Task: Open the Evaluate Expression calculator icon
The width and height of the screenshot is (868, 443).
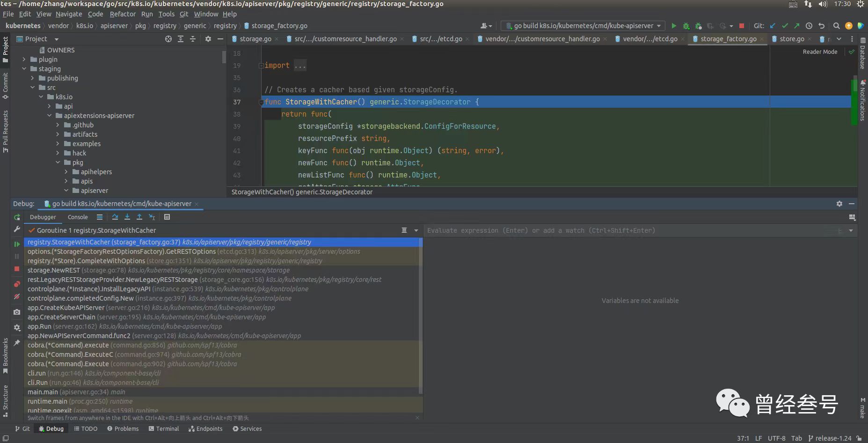Action: pyautogui.click(x=167, y=217)
